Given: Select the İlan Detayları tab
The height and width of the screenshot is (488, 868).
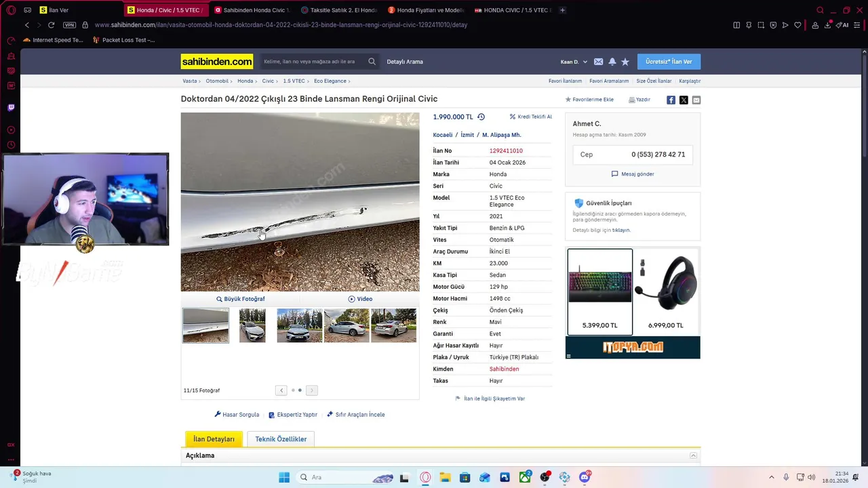Looking at the screenshot, I should coord(214,439).
